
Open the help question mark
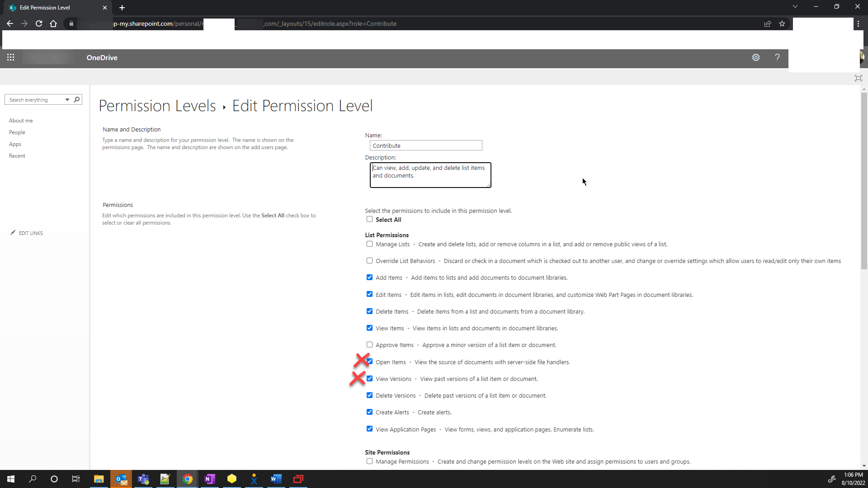[777, 57]
